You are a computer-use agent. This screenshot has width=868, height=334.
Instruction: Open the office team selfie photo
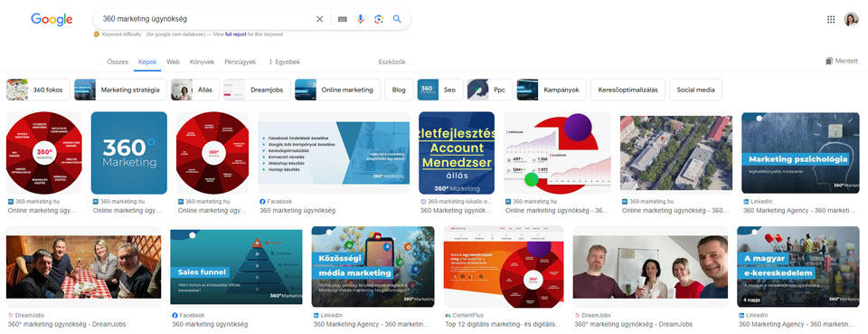(x=650, y=266)
